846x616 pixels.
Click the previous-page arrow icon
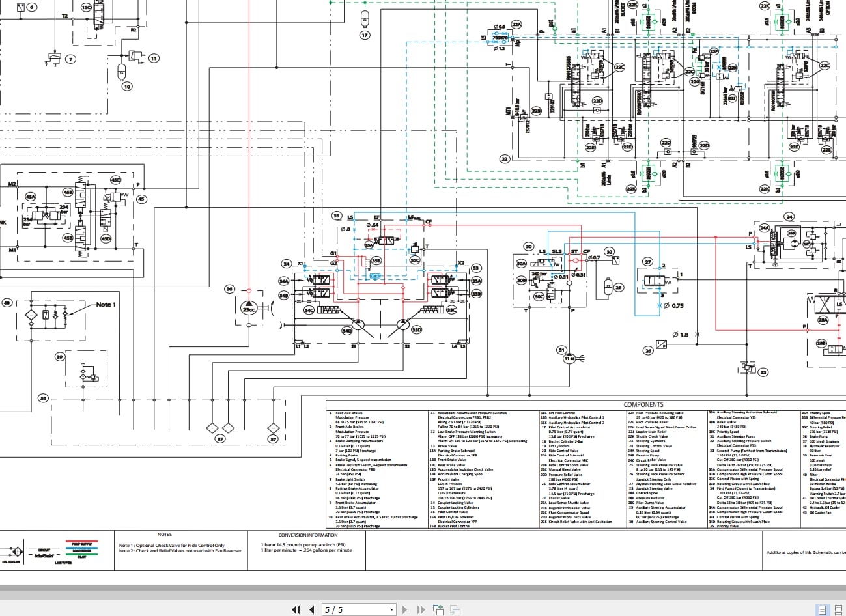[x=311, y=609]
